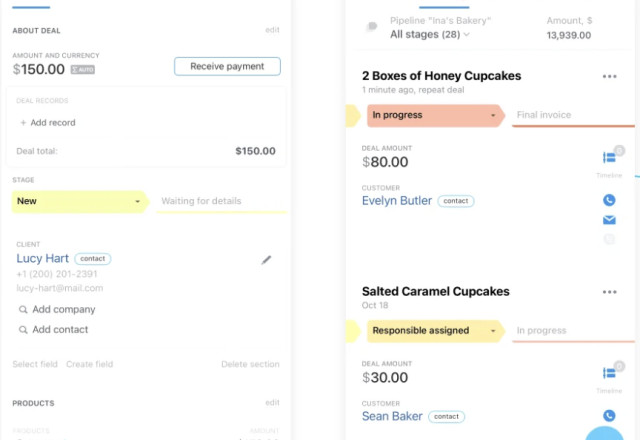Open Responsible assigned stage dropdown
Screen dimensions: 640x440
493,331
